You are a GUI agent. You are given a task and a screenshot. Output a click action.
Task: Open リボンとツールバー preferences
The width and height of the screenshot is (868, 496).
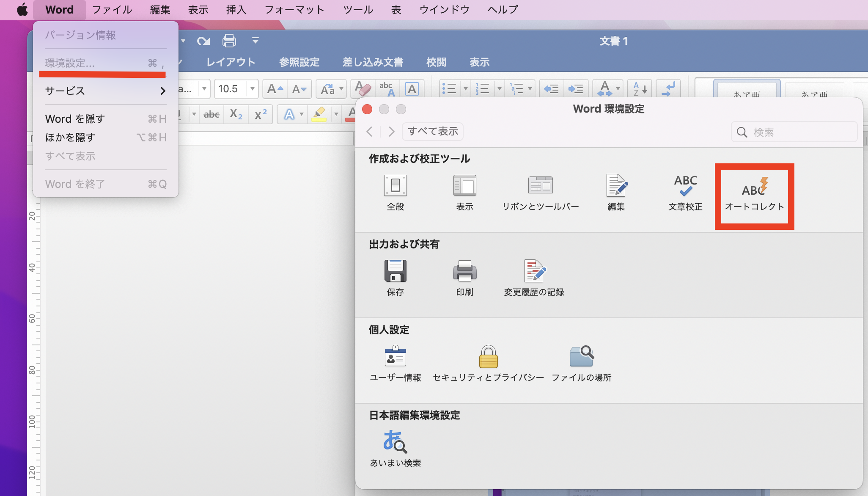click(x=540, y=193)
